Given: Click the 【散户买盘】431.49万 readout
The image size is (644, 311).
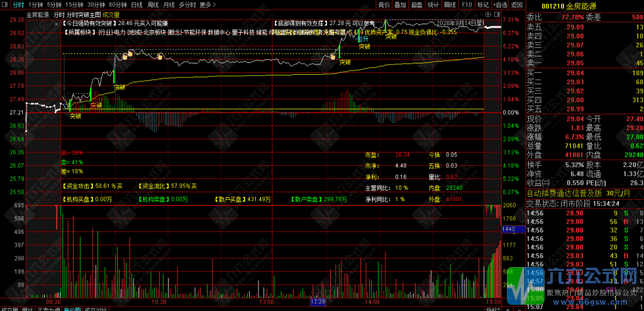Looking at the screenshot, I should click(x=242, y=200).
